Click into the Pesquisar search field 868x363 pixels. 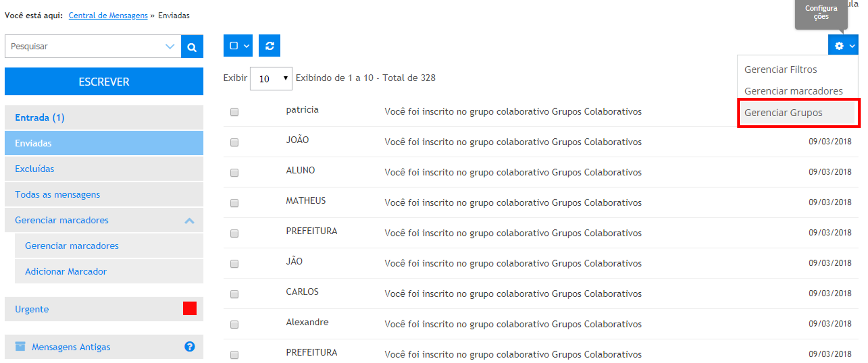tap(85, 46)
